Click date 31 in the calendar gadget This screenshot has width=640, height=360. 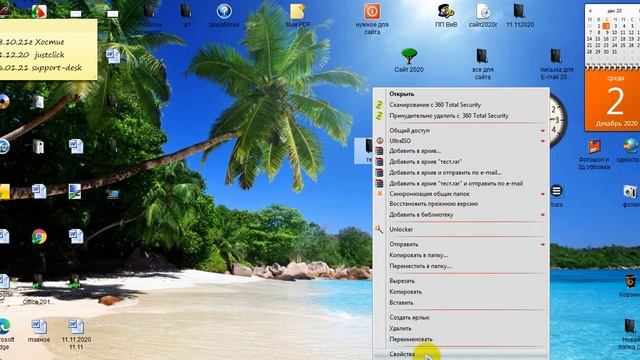pos(614,52)
